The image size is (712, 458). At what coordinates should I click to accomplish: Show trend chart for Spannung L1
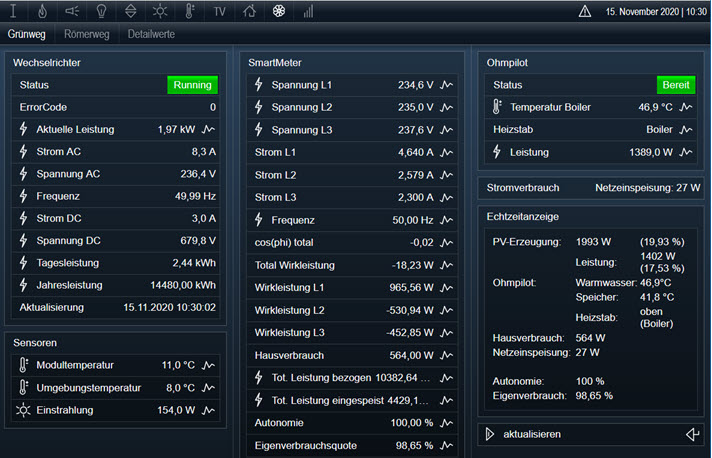point(447,85)
